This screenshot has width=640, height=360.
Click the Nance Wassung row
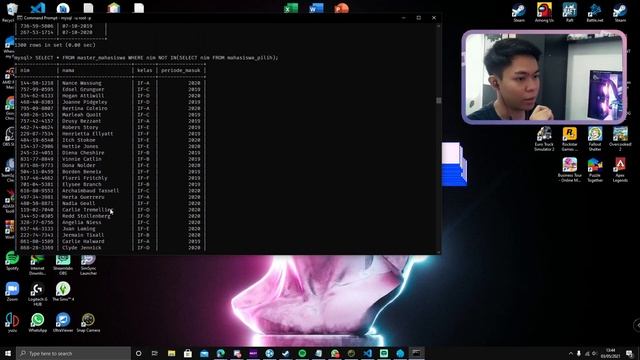pyautogui.click(x=110, y=83)
